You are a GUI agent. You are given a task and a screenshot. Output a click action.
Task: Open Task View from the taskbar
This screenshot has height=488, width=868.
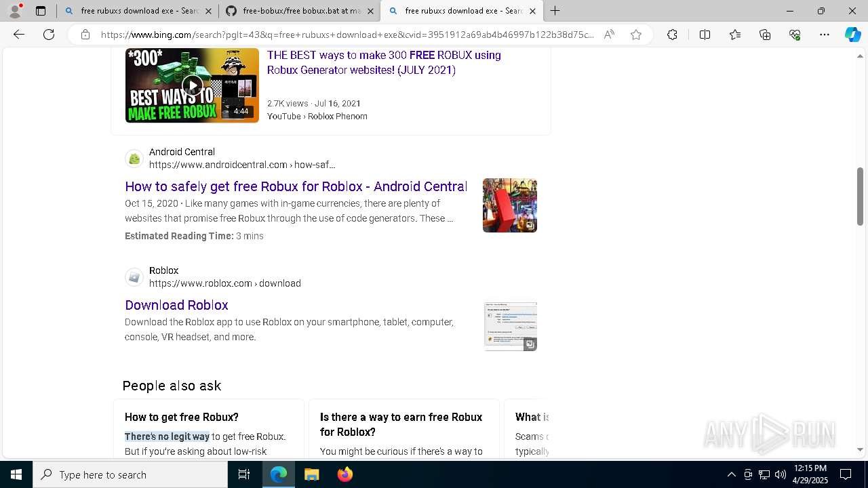(244, 474)
